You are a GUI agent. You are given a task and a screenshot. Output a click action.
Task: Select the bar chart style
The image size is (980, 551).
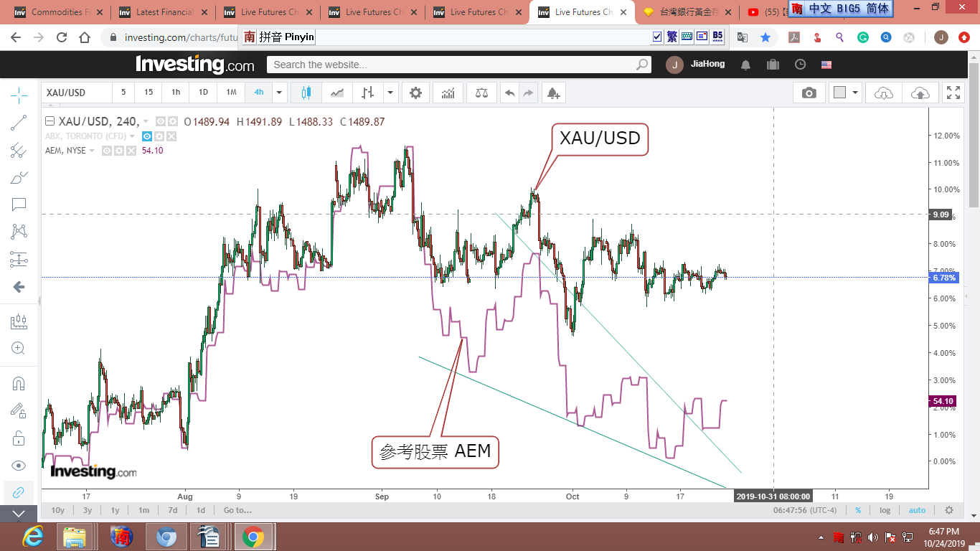click(368, 93)
